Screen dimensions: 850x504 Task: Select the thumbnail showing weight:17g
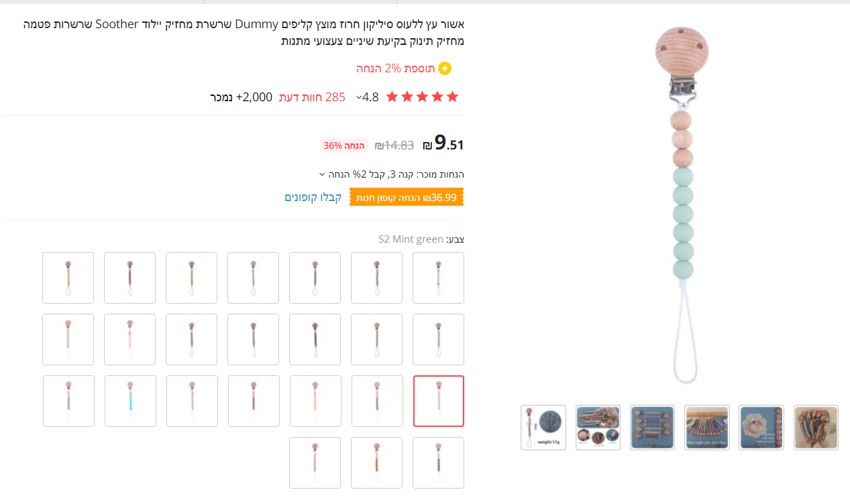(x=543, y=428)
